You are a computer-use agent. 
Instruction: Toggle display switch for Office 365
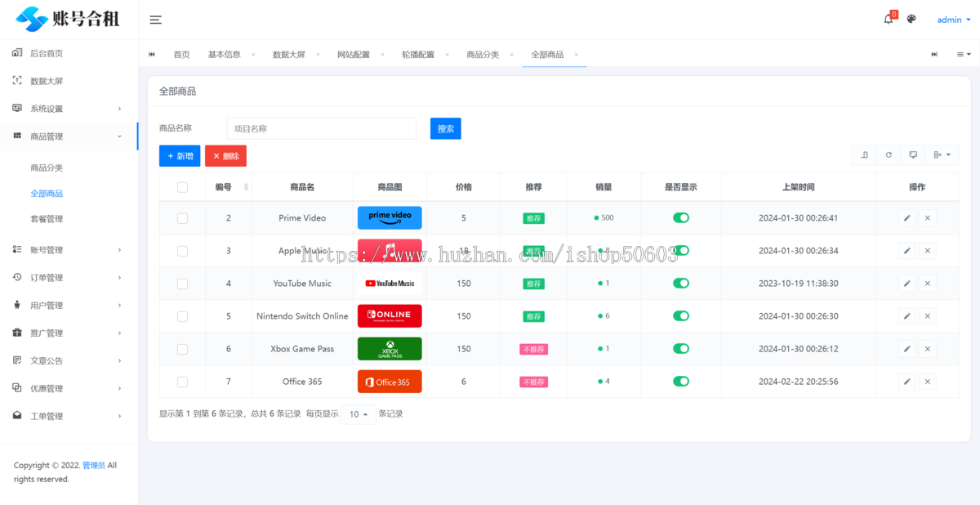click(x=681, y=382)
